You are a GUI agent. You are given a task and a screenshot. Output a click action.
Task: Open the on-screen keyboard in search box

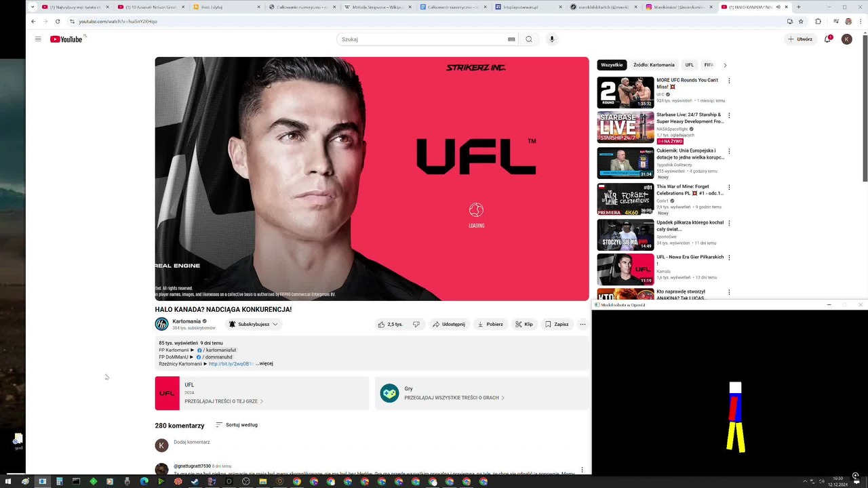pyautogui.click(x=511, y=39)
